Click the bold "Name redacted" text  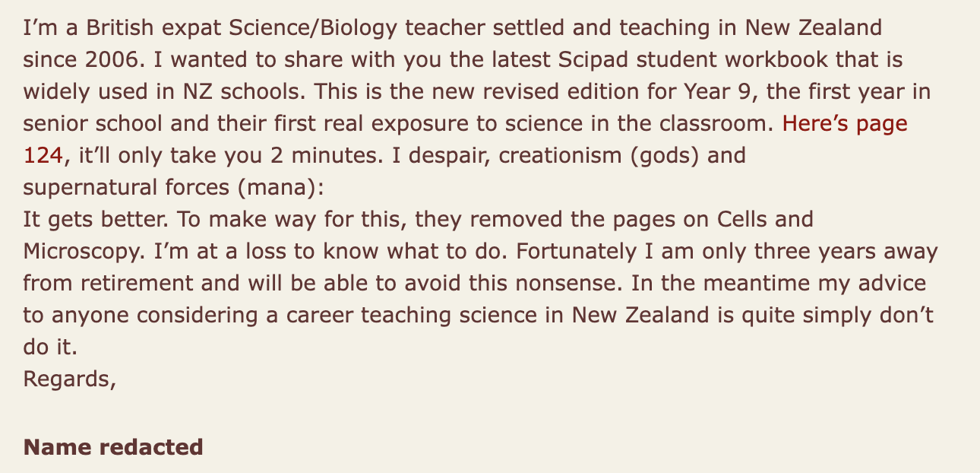(113, 446)
